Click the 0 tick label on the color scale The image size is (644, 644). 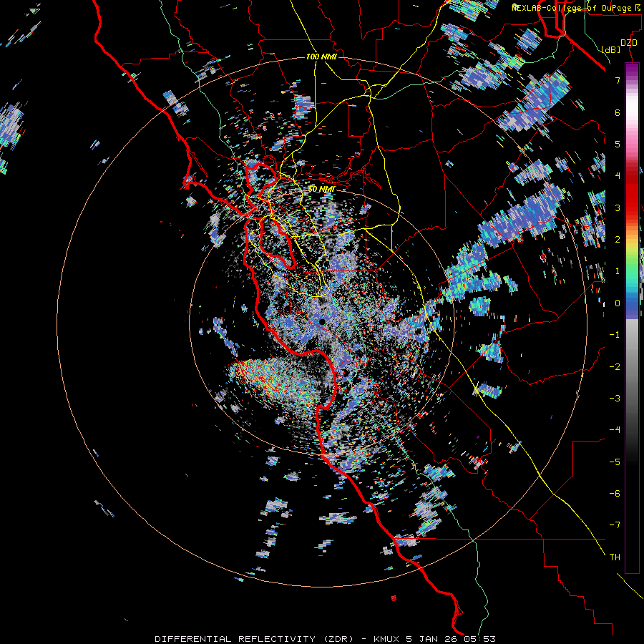click(x=618, y=303)
